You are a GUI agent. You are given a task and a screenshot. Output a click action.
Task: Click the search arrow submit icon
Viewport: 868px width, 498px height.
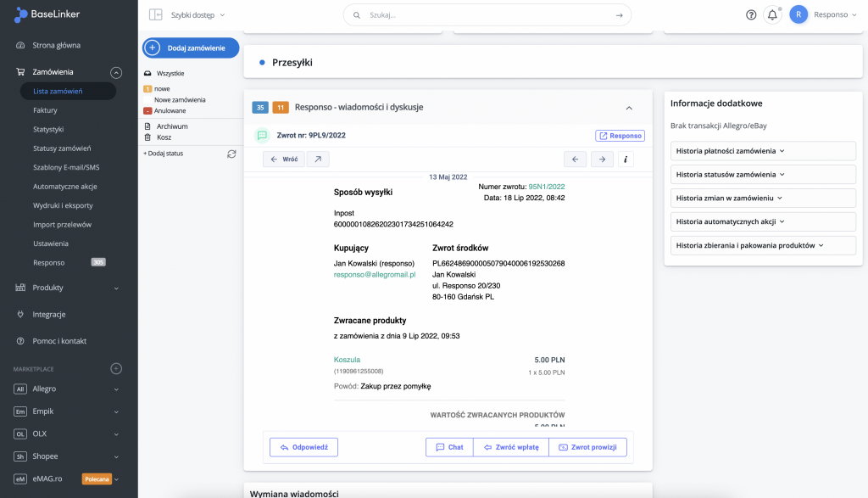[x=620, y=15]
